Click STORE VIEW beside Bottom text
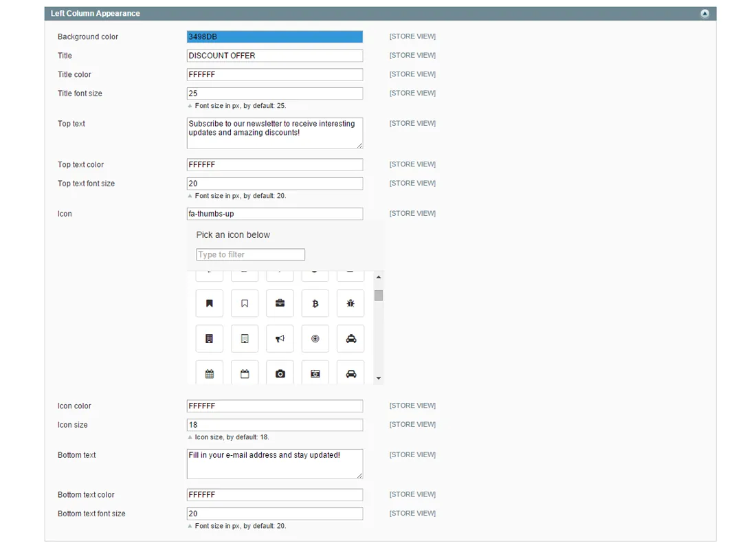 tap(413, 454)
